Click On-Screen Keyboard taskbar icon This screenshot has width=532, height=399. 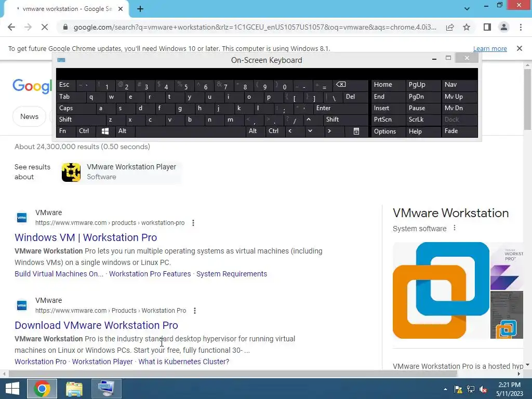[106, 389]
